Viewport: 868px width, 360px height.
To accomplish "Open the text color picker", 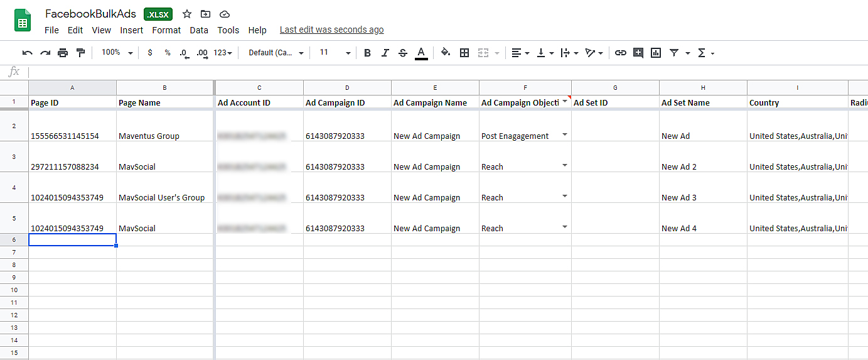I will coord(421,53).
